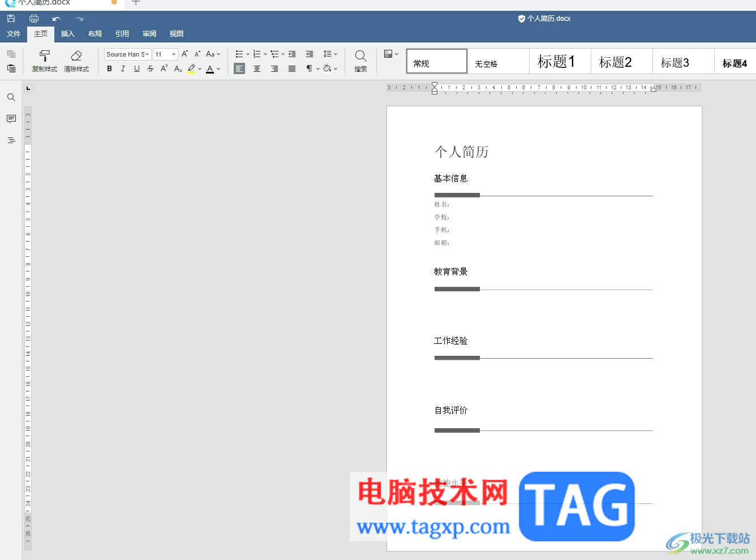Toggle italic formatting
Viewport: 756px width, 560px height.
[x=123, y=68]
